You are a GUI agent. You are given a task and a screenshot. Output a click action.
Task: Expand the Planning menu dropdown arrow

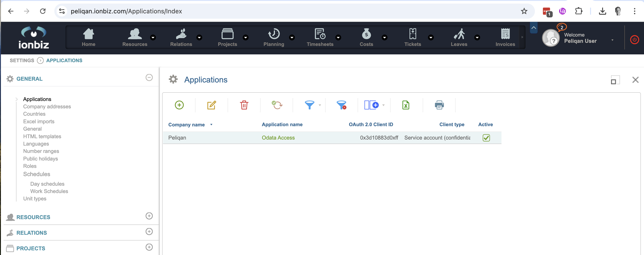click(292, 37)
